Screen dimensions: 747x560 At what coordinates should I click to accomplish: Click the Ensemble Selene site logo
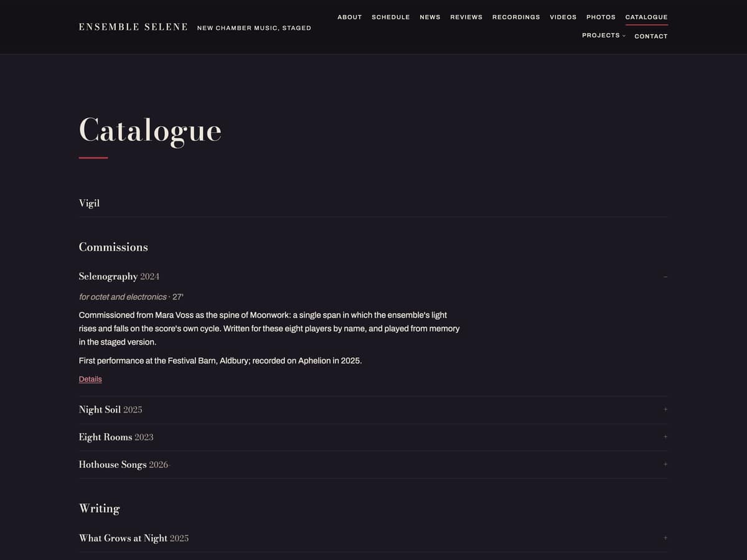point(133,27)
